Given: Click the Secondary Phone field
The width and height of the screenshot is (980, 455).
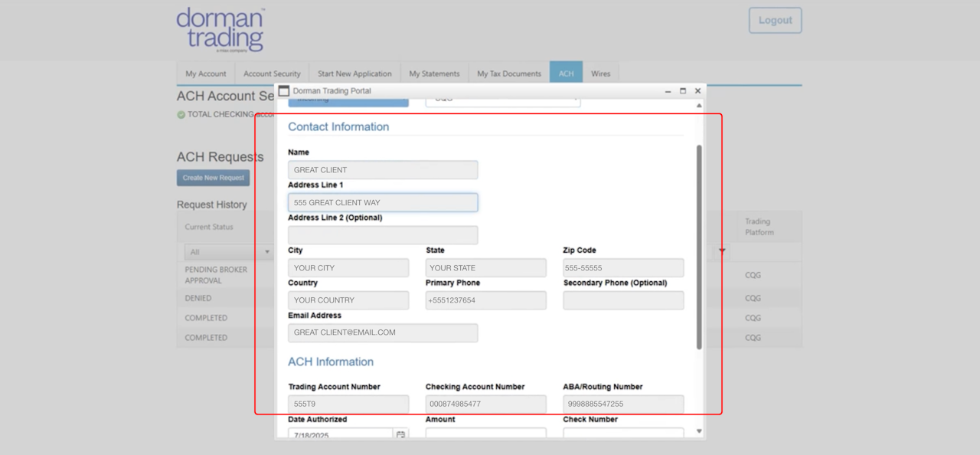Looking at the screenshot, I should (x=623, y=300).
